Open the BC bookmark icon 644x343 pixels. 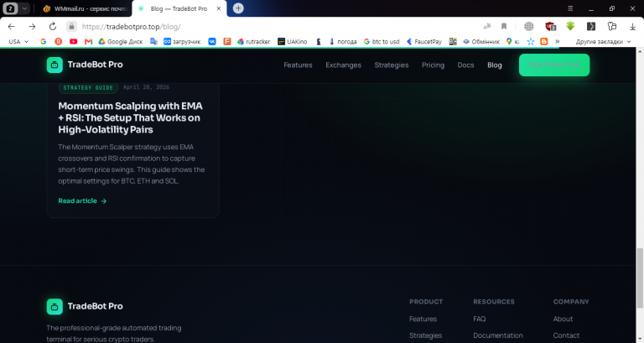pos(453,41)
